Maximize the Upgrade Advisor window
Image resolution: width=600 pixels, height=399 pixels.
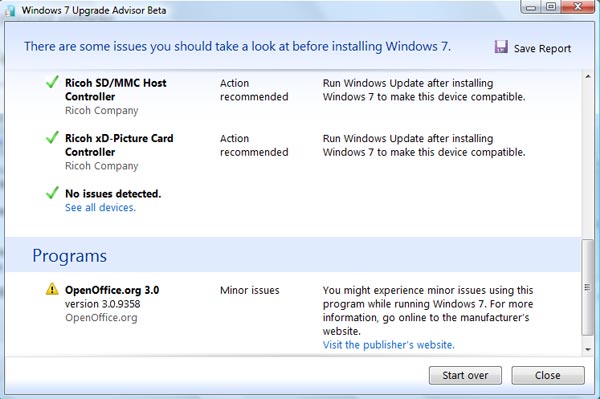pos(551,7)
